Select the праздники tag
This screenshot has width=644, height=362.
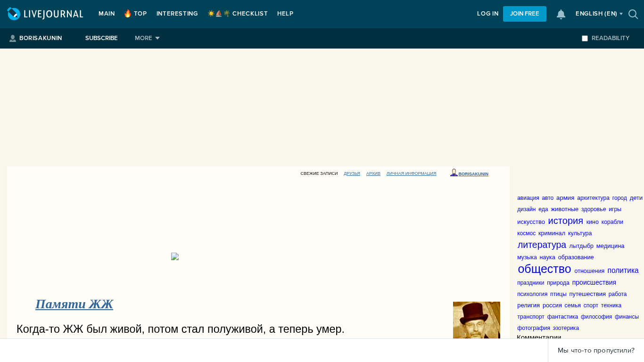pos(531,283)
